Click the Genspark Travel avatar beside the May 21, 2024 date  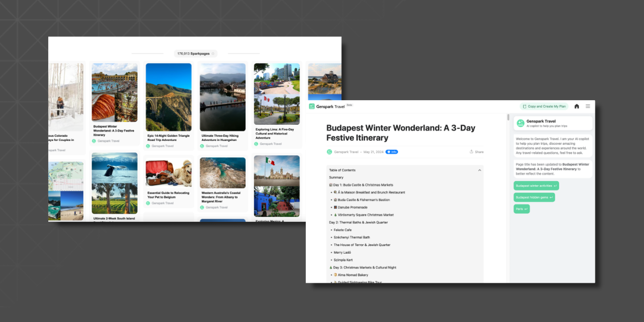330,152
